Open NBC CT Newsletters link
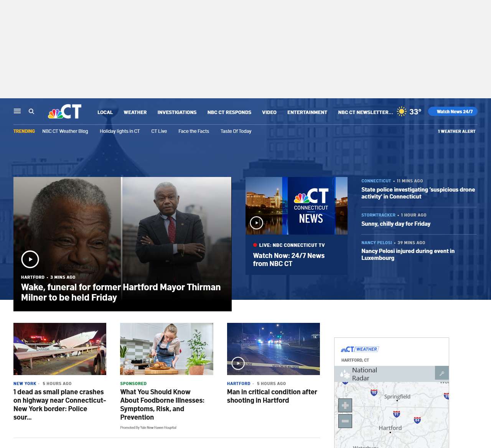Screen dimensions: 491x448 click(x=366, y=112)
